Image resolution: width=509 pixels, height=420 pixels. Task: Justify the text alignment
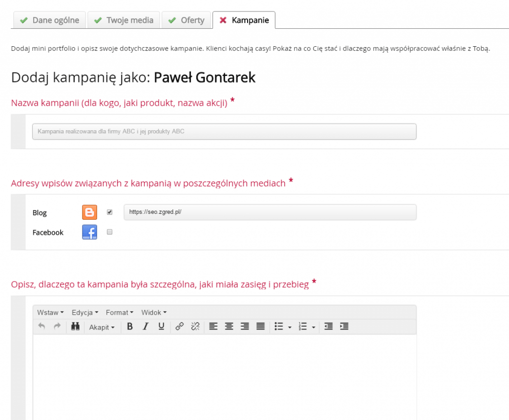(x=260, y=327)
